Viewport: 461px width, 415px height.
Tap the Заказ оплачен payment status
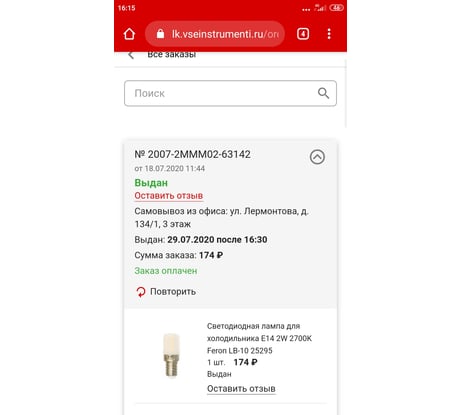click(166, 271)
